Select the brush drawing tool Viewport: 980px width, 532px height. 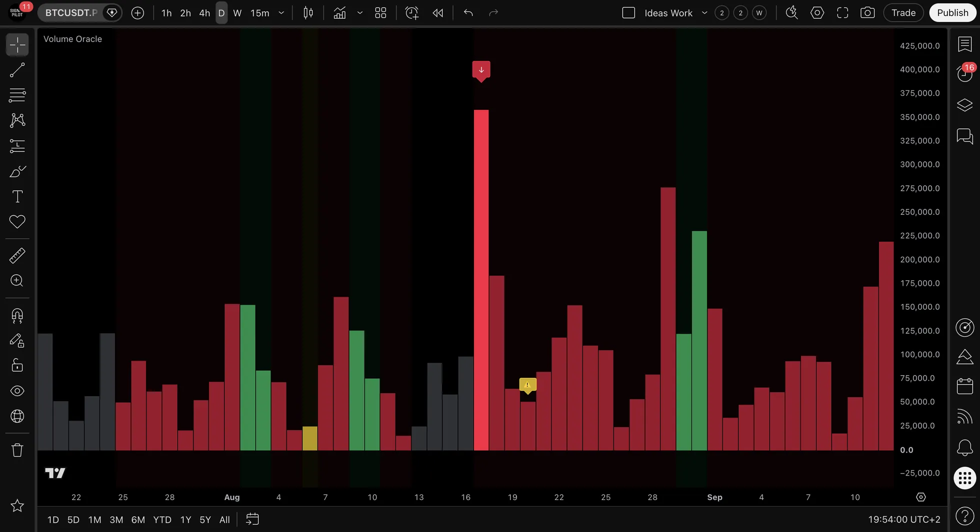pyautogui.click(x=17, y=171)
